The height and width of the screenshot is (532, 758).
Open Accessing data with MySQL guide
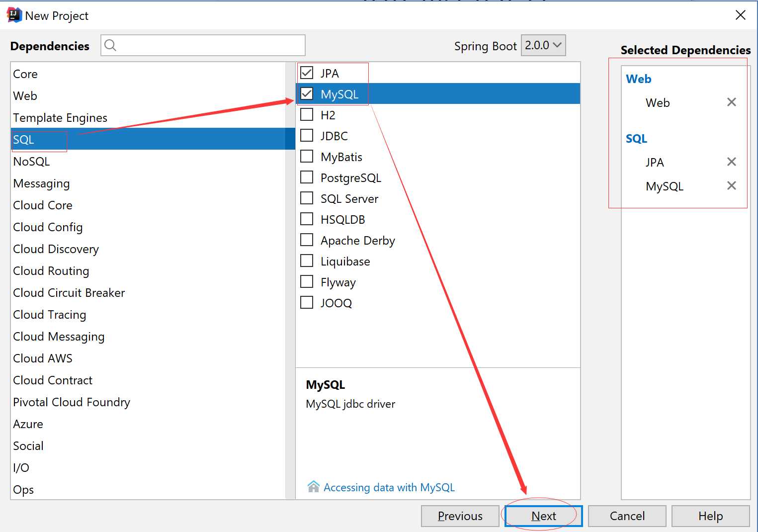(x=389, y=487)
